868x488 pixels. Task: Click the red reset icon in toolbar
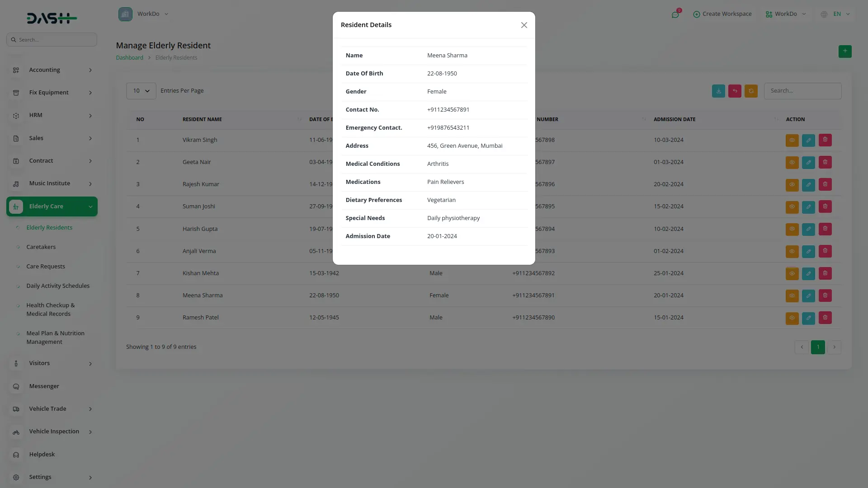point(735,91)
